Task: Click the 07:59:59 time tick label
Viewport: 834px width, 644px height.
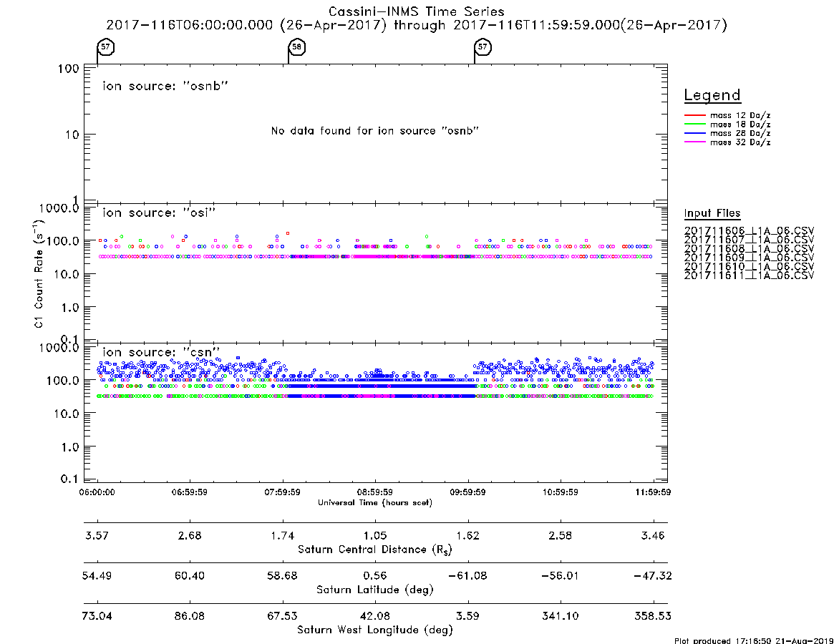Action: coord(283,492)
